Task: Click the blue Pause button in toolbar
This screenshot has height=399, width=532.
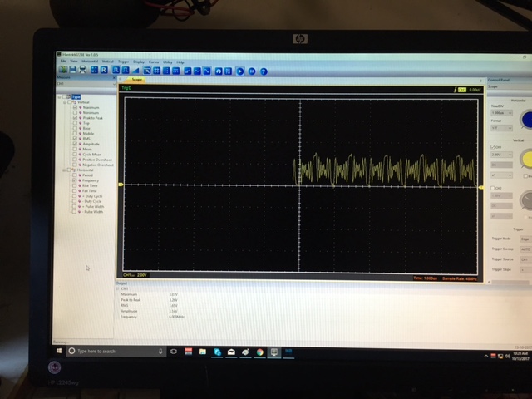Action: (x=252, y=71)
